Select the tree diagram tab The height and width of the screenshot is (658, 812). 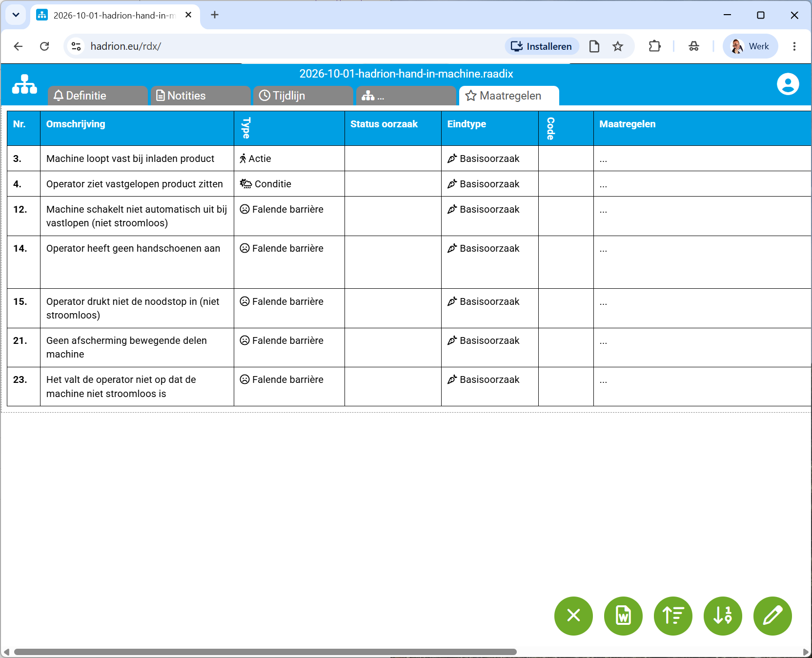click(406, 96)
